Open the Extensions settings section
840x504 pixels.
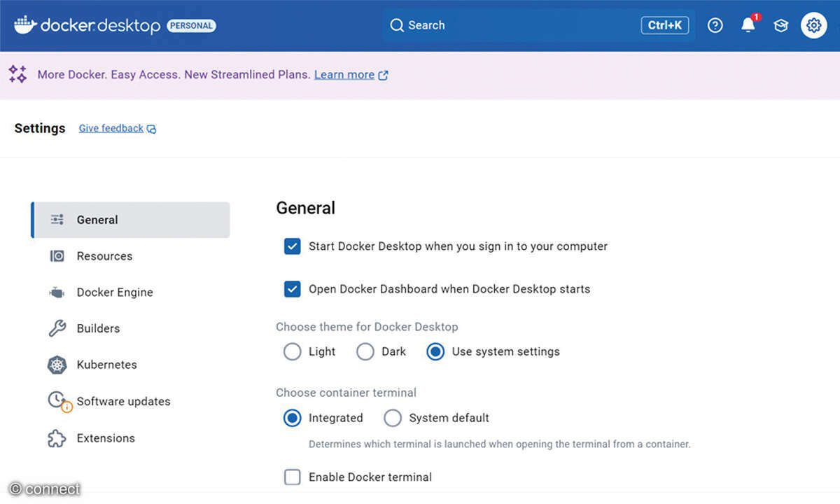[x=130, y=438]
